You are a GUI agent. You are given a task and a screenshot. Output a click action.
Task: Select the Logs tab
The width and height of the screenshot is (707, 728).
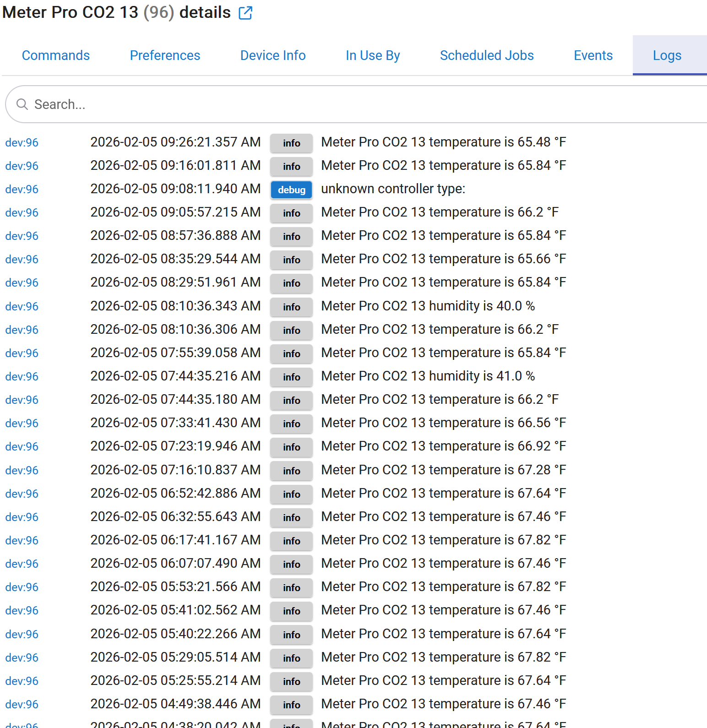pyautogui.click(x=667, y=55)
